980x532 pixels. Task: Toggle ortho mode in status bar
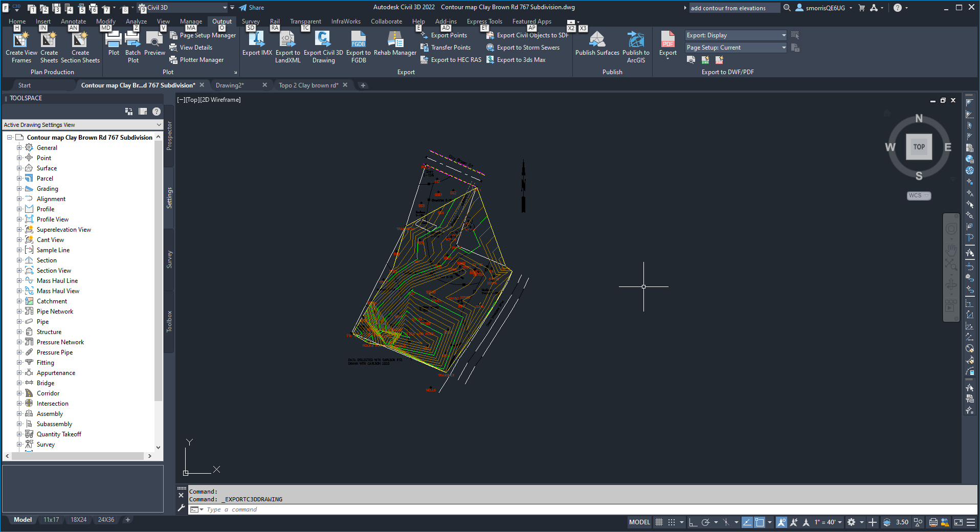click(693, 522)
